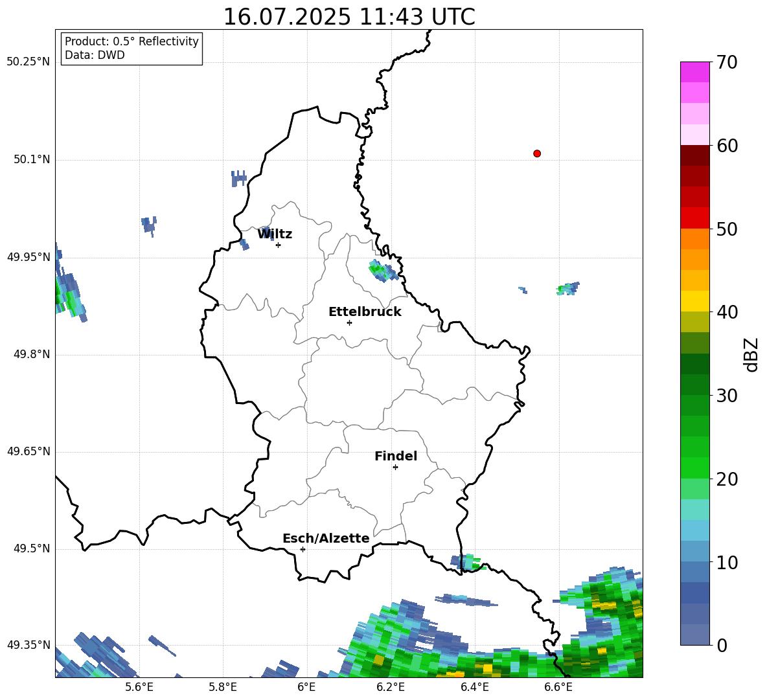
Task: Click the 70 tick label on the colorbar
Action: pyautogui.click(x=727, y=62)
